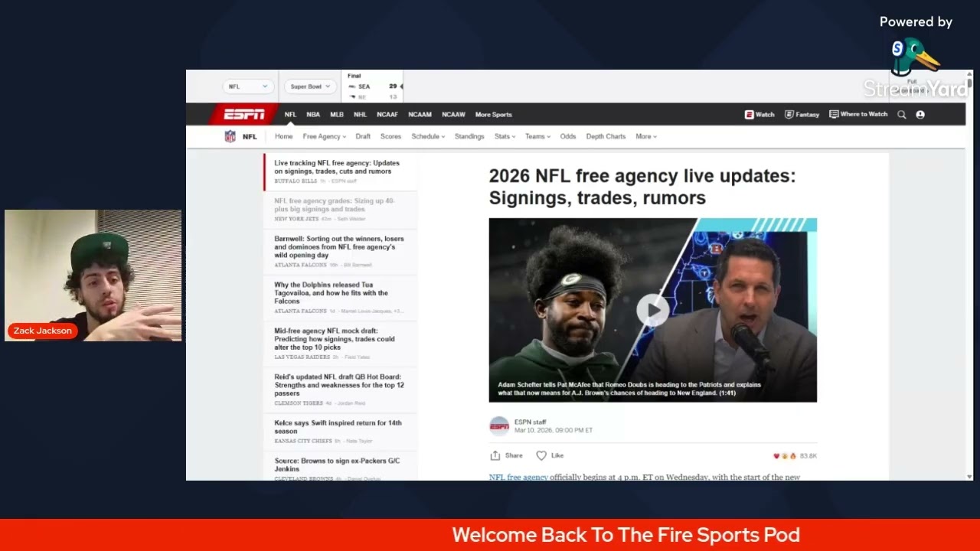This screenshot has width=980, height=551.
Task: Click the ESPN logo
Action: pos(243,115)
